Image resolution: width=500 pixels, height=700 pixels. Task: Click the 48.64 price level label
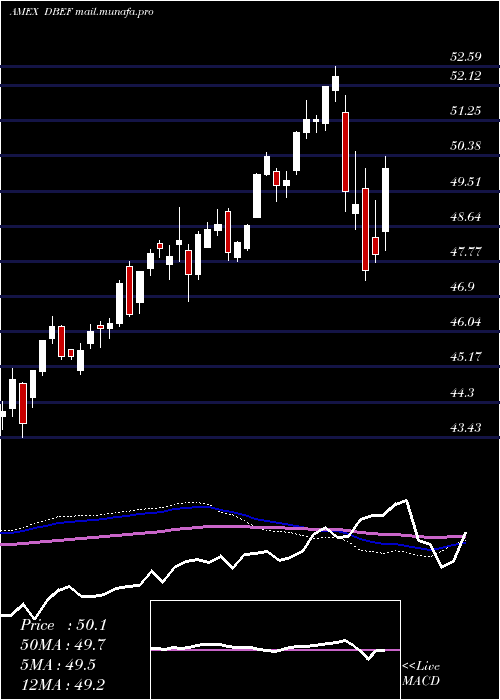[x=466, y=217]
